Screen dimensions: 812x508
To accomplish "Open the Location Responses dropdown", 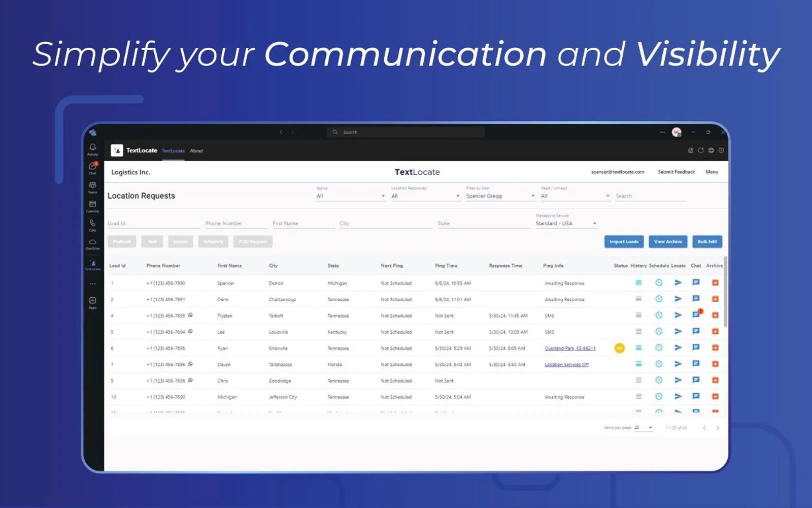I will [x=425, y=196].
